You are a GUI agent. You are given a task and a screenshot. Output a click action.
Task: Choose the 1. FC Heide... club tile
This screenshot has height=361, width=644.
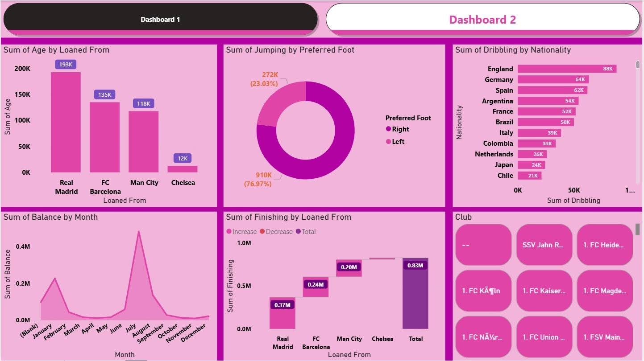coord(605,245)
